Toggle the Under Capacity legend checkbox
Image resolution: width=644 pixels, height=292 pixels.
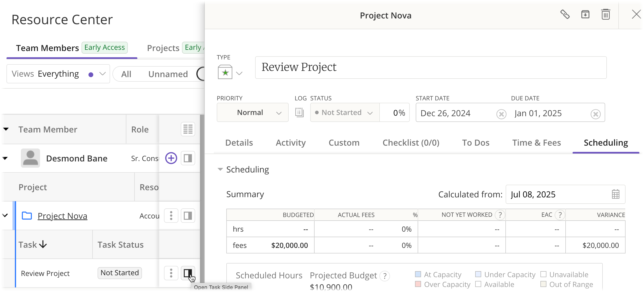point(478,274)
